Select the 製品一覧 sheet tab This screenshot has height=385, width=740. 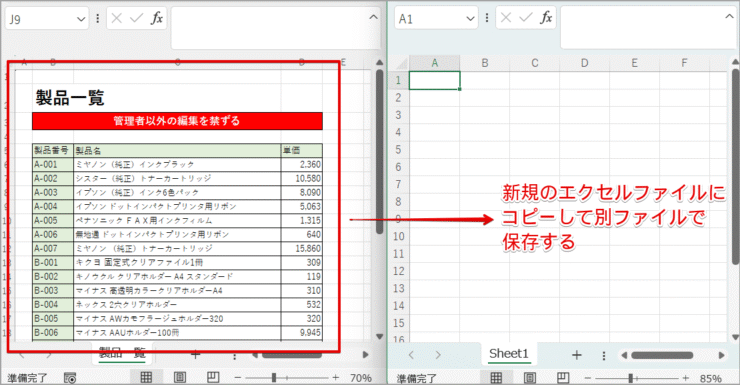122,352
